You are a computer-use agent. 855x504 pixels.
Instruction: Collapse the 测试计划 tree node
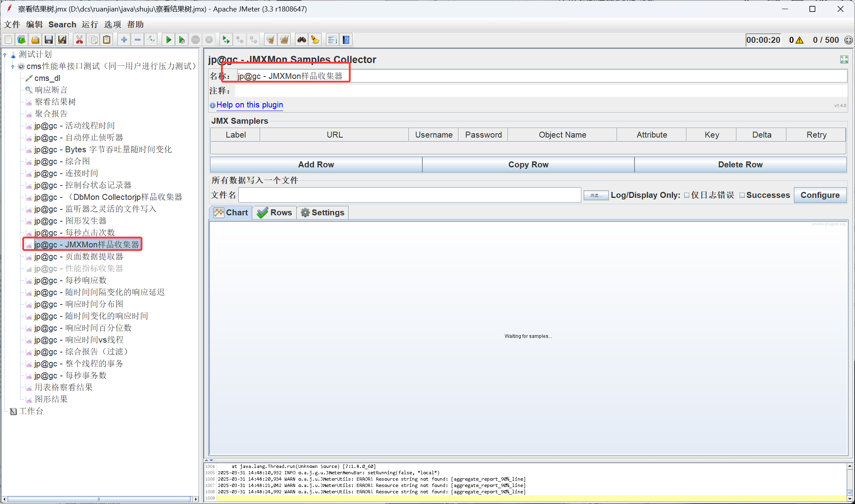coord(5,55)
